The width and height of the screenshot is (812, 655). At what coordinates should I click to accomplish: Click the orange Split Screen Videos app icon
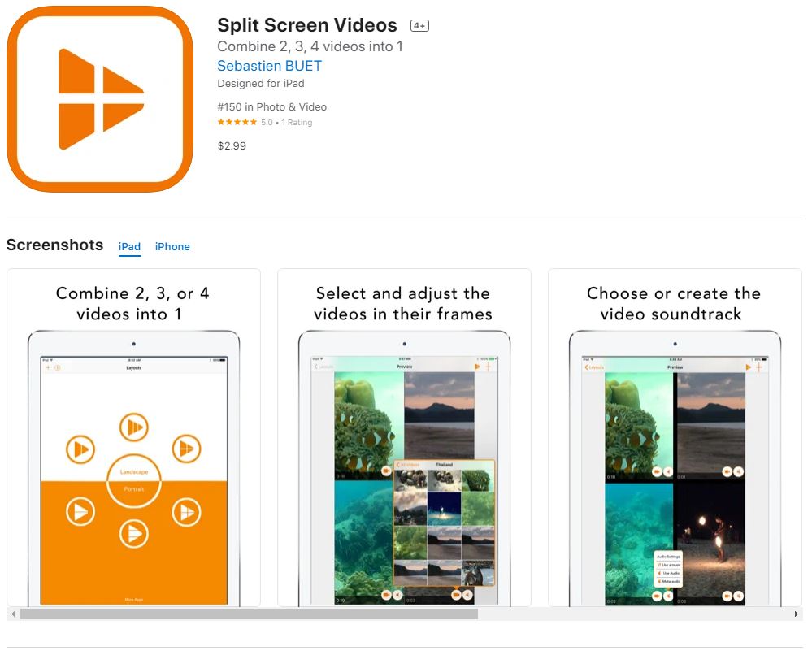(x=100, y=99)
